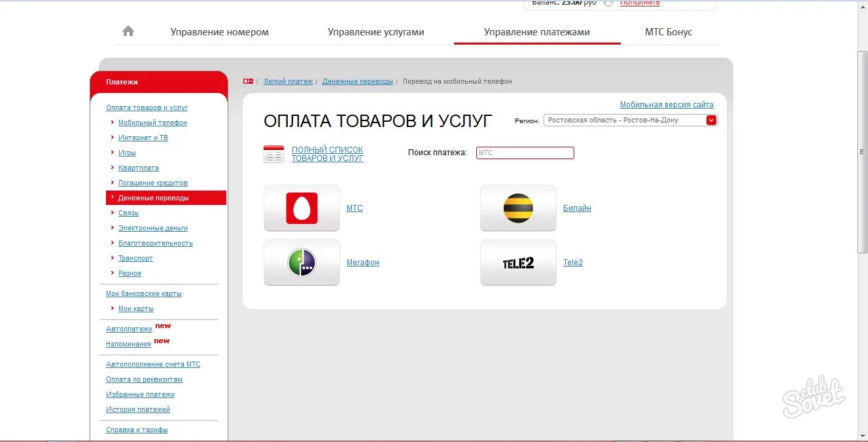This screenshot has width=868, height=442.
Task: Open Электронные деньги sidebar link
Action: tap(153, 228)
